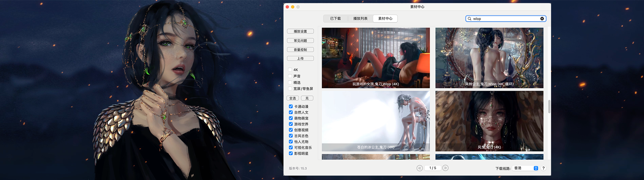This screenshot has height=180, width=644.
Task: Go to the next page arrow
Action: tap(445, 168)
